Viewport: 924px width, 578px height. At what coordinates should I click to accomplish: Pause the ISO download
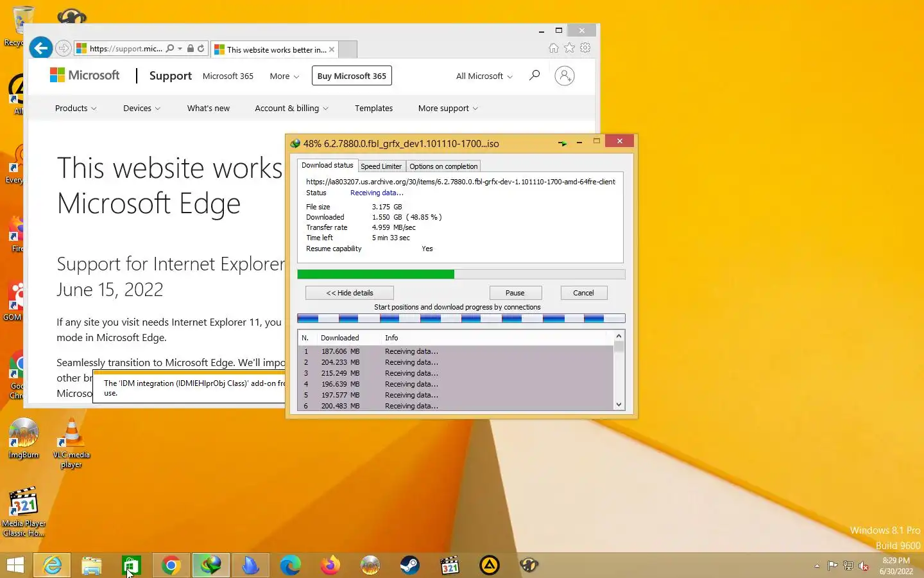tap(515, 293)
